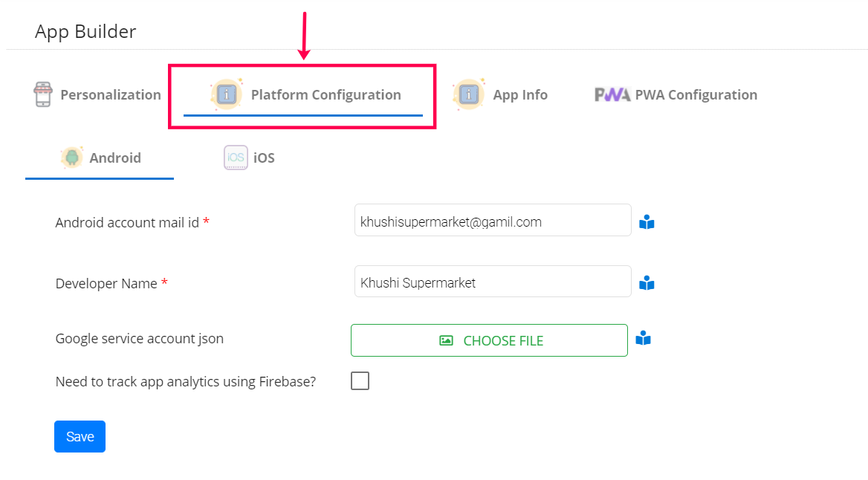Switch to the Personalization tab

(110, 94)
